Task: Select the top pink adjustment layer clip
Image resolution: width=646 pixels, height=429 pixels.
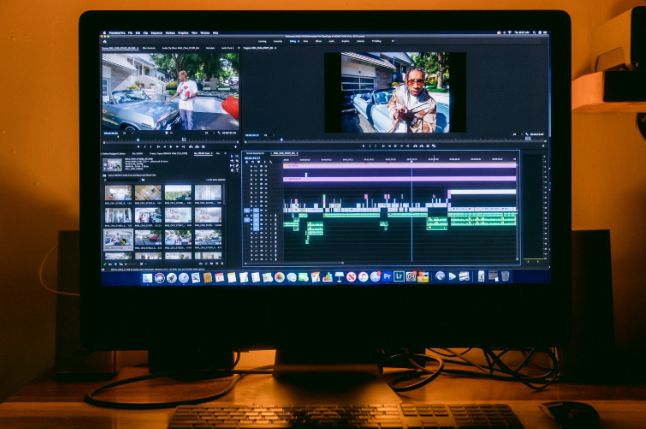Action: pyautogui.click(x=400, y=165)
